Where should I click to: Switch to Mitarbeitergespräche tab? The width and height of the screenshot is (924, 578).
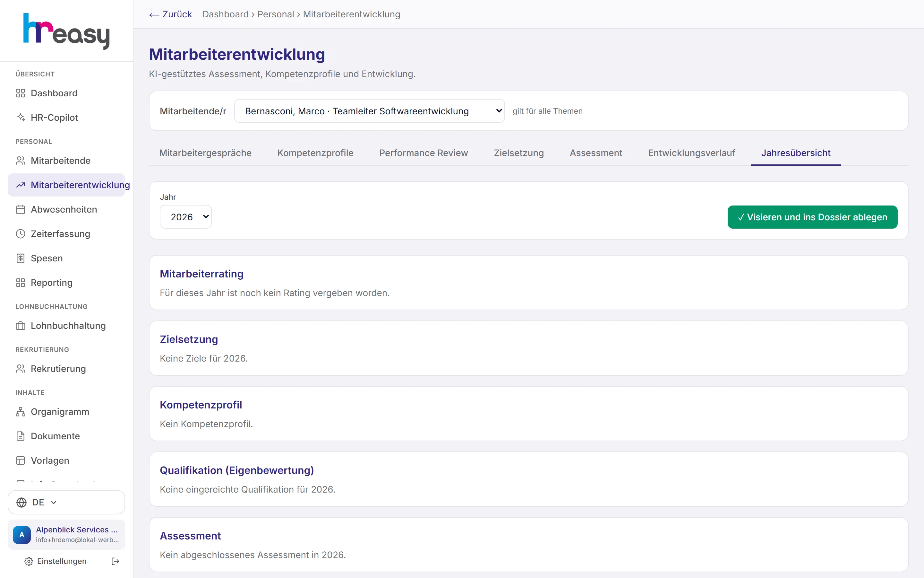coord(205,153)
